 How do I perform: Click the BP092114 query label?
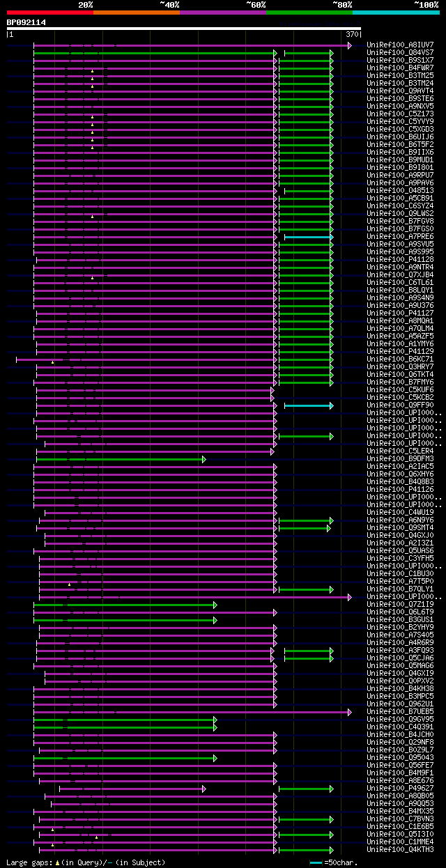pos(26,22)
